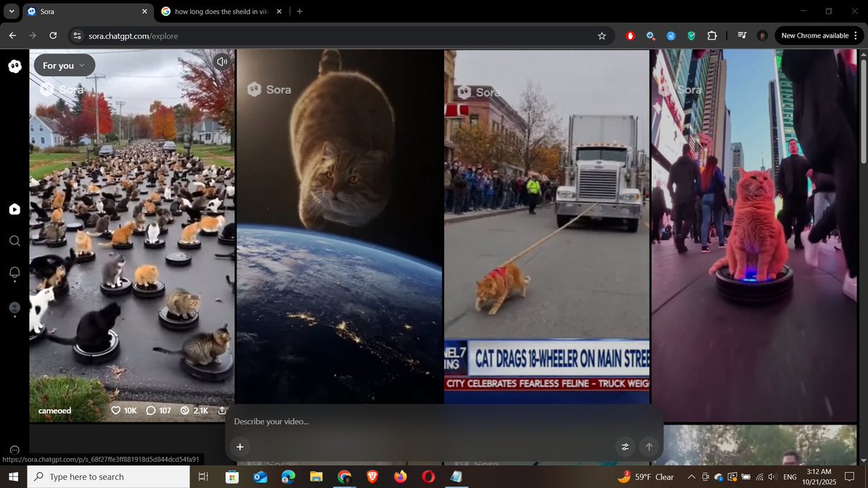Open the cat dragging 18-wheeler video
The height and width of the screenshot is (488, 868).
point(547,226)
